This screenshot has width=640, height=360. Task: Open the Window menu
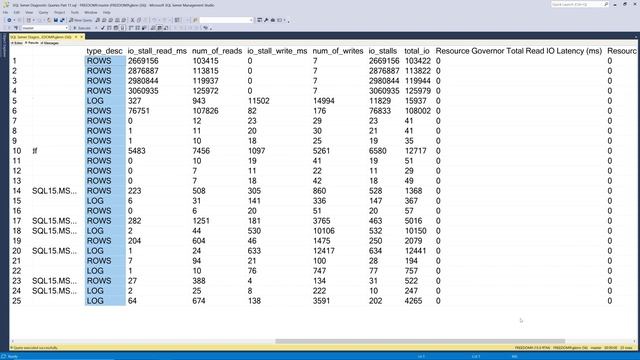[x=91, y=12]
